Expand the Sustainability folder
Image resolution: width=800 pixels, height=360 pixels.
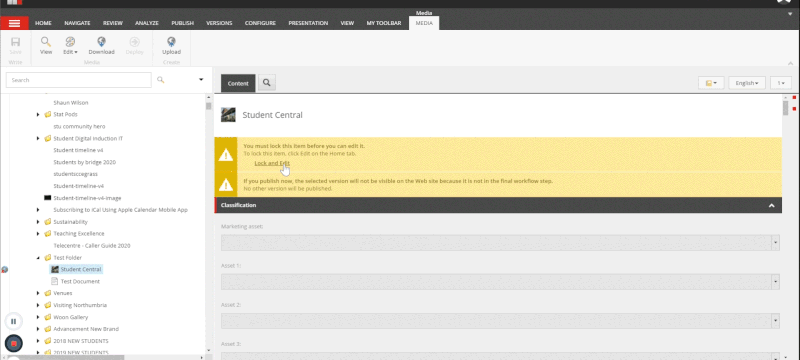coord(38,222)
